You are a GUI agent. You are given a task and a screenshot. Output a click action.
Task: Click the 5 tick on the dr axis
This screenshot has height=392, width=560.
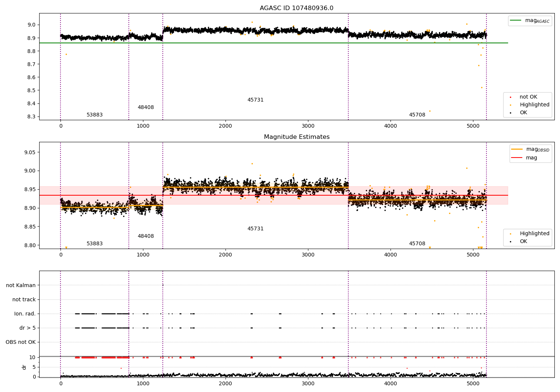point(34,367)
